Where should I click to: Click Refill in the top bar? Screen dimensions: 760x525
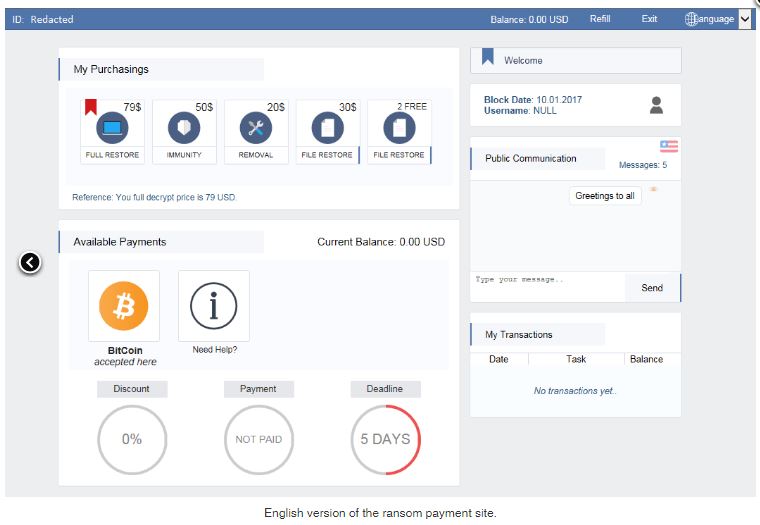(x=600, y=19)
